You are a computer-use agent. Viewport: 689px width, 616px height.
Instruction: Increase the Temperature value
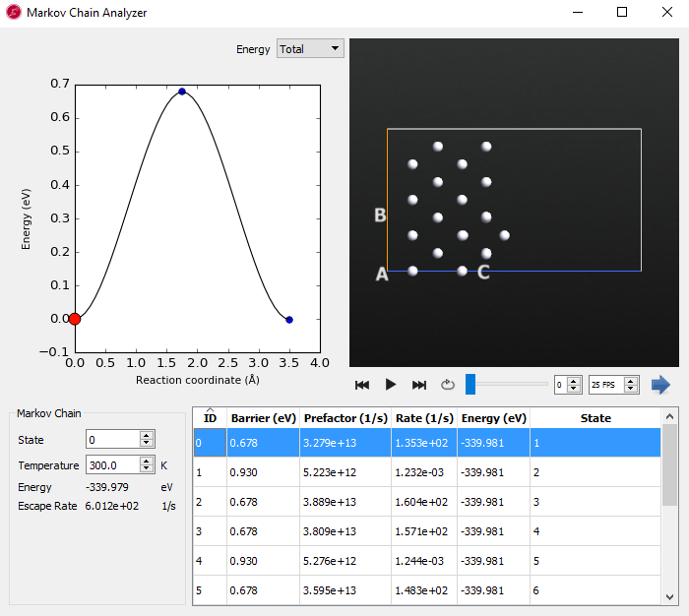coord(147,461)
